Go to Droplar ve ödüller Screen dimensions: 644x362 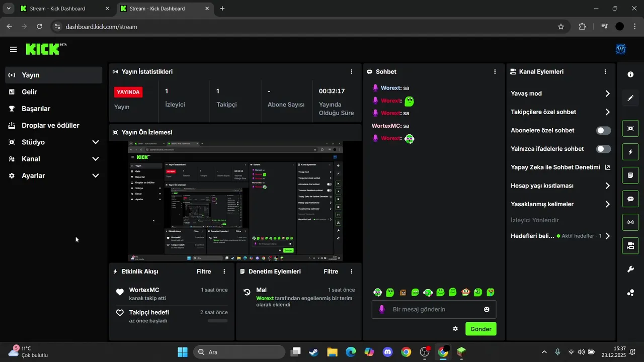pyautogui.click(x=53, y=125)
